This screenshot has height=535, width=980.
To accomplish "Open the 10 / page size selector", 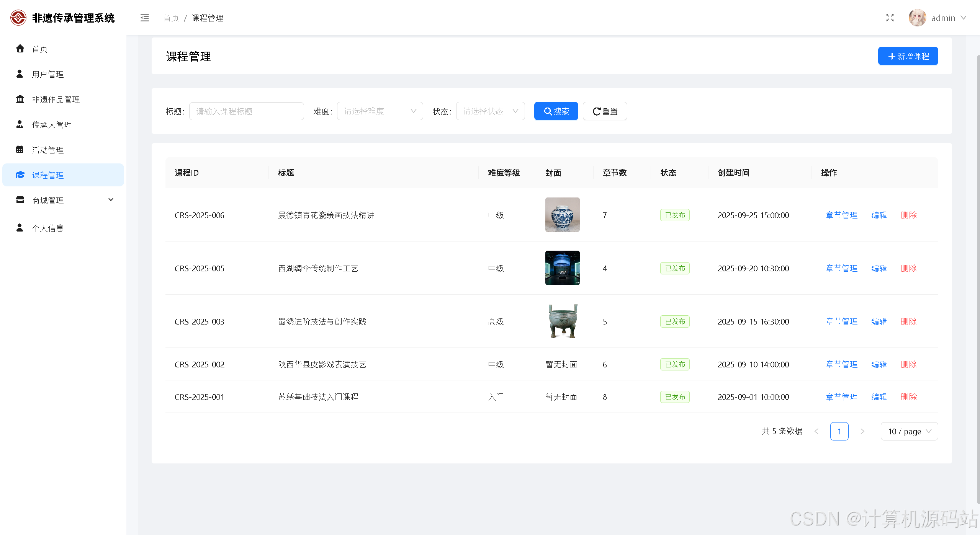I will (909, 431).
